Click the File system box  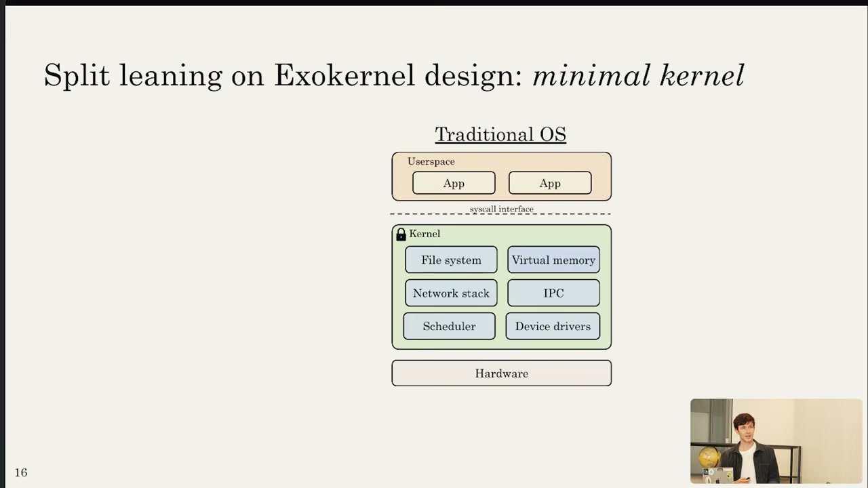pyautogui.click(x=451, y=260)
